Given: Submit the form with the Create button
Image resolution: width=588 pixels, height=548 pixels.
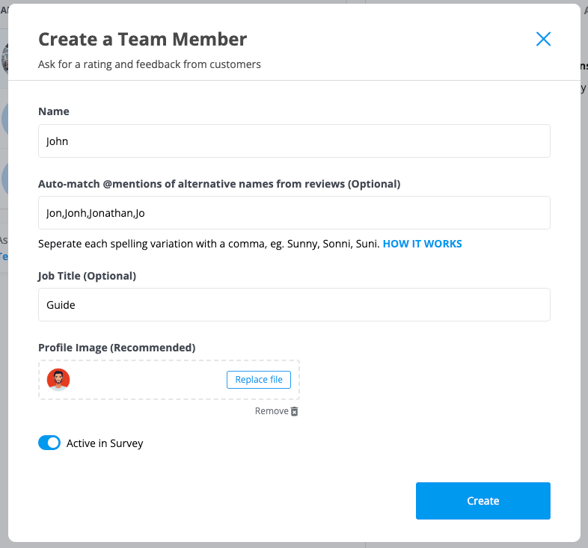Looking at the screenshot, I should coord(483,501).
